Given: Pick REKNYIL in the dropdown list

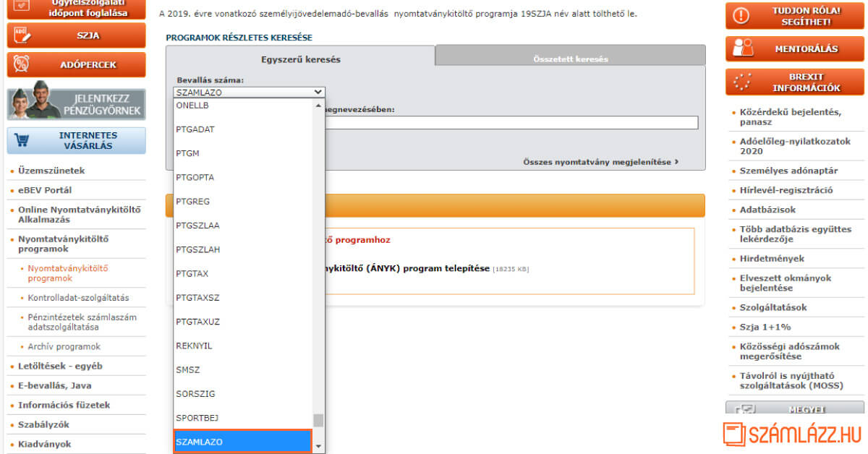Looking at the screenshot, I should [x=194, y=346].
